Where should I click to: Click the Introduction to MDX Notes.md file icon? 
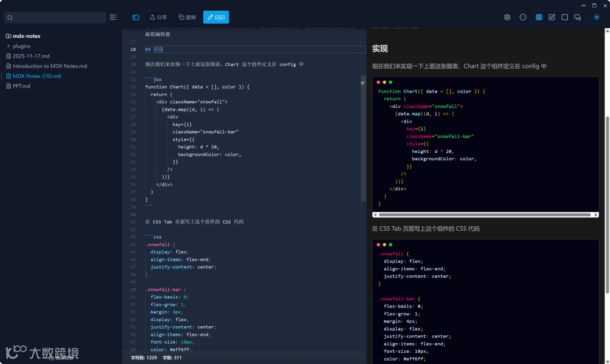[8, 66]
